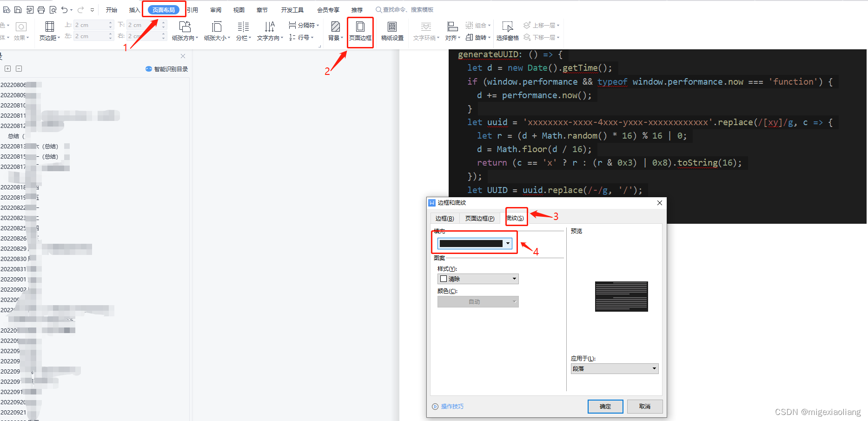Expand the 背景 dropdown arrow
The width and height of the screenshot is (868, 421).
click(x=342, y=38)
